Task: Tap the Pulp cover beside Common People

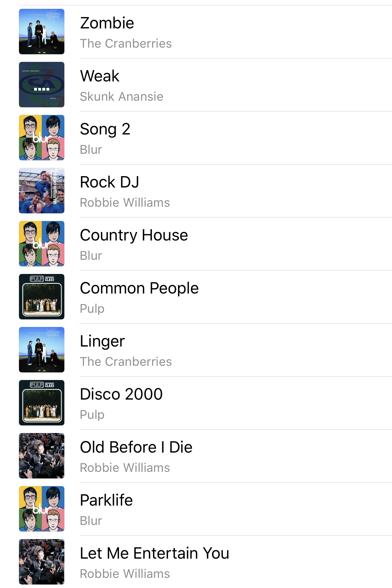Action: pos(42,297)
